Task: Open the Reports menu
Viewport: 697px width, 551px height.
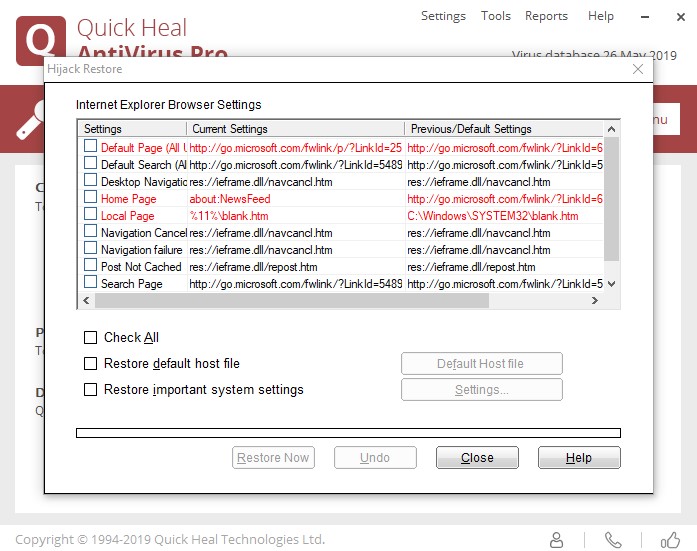Action: point(546,16)
